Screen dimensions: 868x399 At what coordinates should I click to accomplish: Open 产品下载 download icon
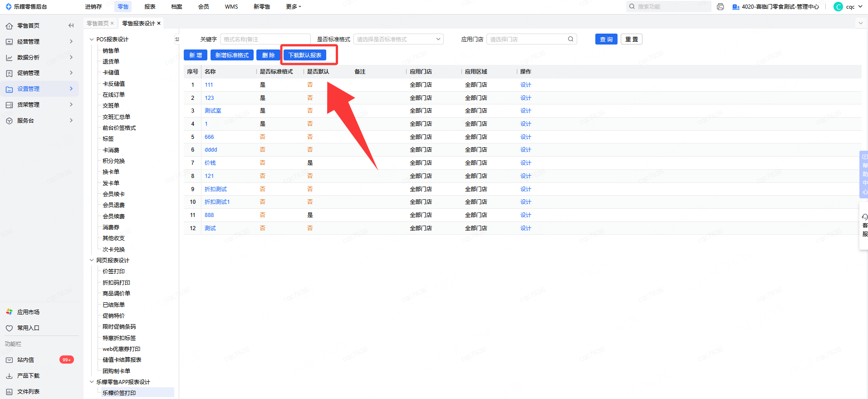point(9,376)
